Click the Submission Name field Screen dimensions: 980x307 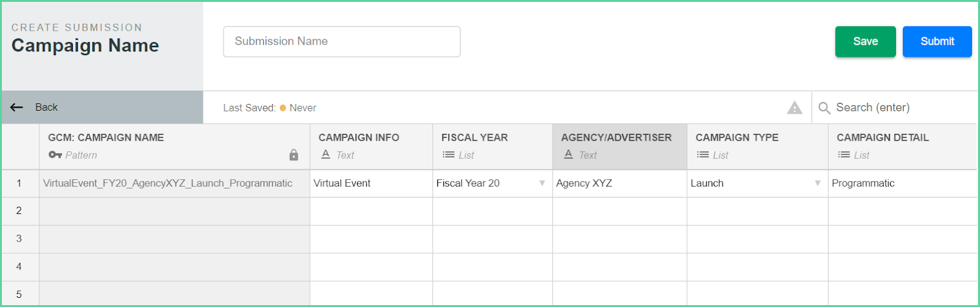pyautogui.click(x=342, y=42)
